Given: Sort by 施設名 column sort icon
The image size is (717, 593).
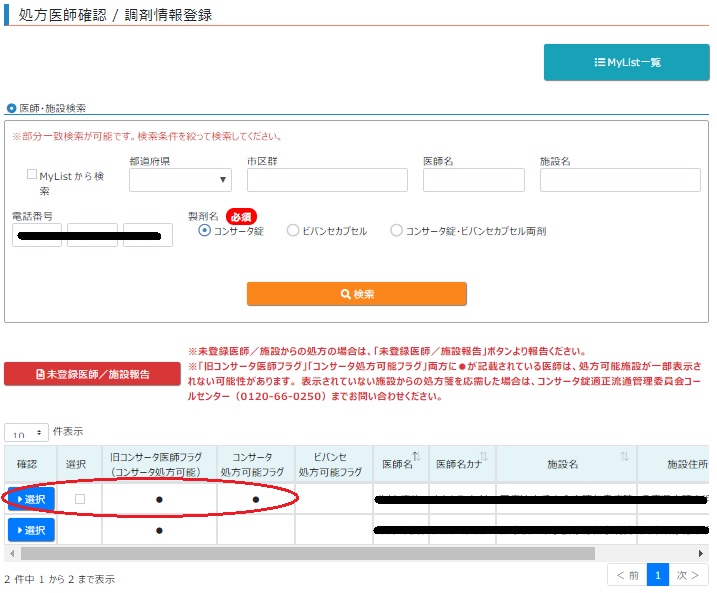Looking at the screenshot, I should pyautogui.click(x=624, y=457).
